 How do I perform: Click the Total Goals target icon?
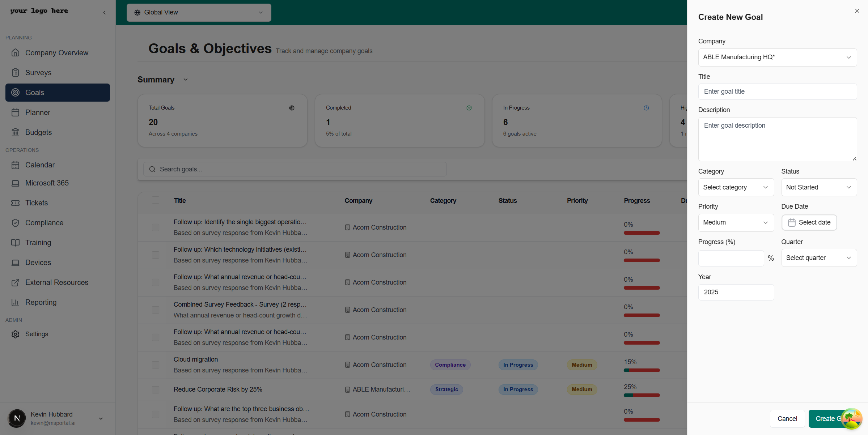(292, 108)
